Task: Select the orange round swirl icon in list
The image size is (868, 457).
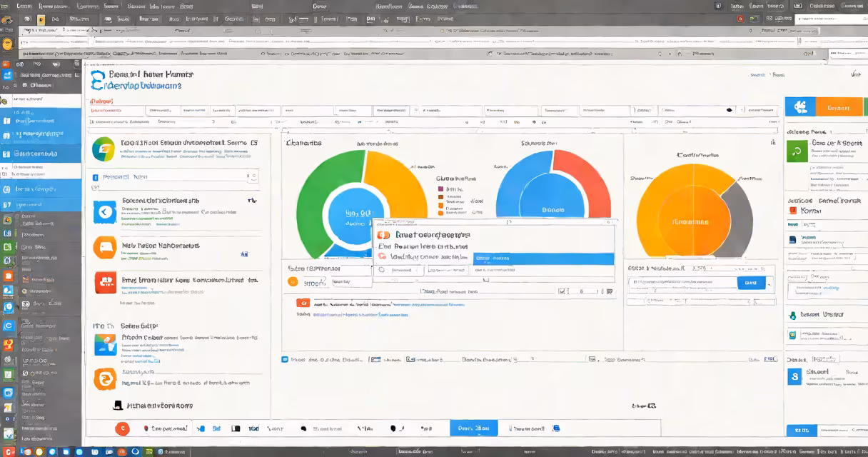Action: click(105, 379)
